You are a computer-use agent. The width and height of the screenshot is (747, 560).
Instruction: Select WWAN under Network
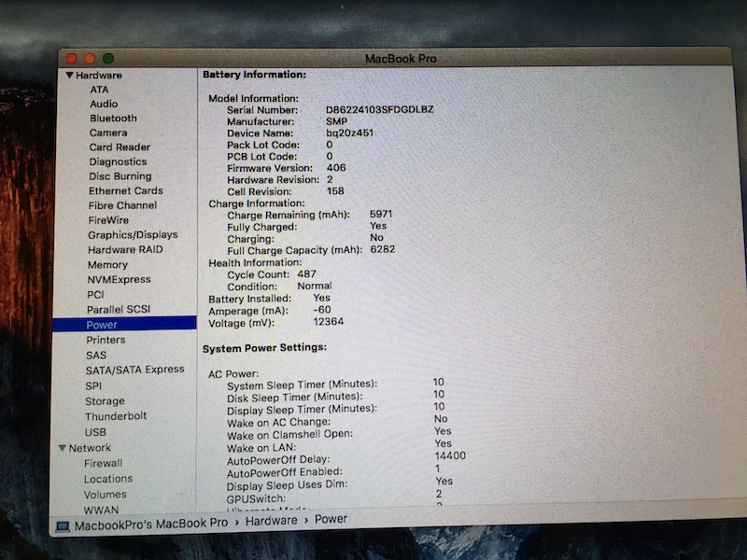101,510
